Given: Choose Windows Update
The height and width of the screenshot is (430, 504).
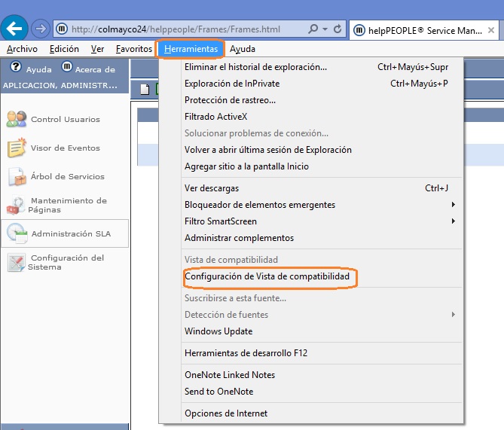Looking at the screenshot, I should pos(311,331).
